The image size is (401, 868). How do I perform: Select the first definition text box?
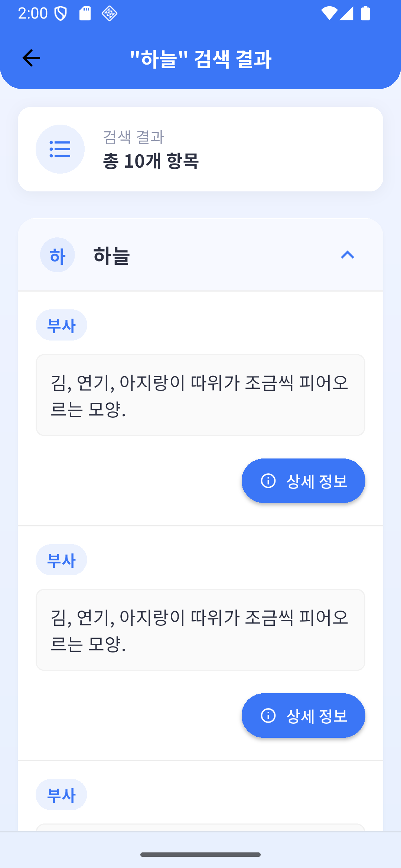coord(200,395)
